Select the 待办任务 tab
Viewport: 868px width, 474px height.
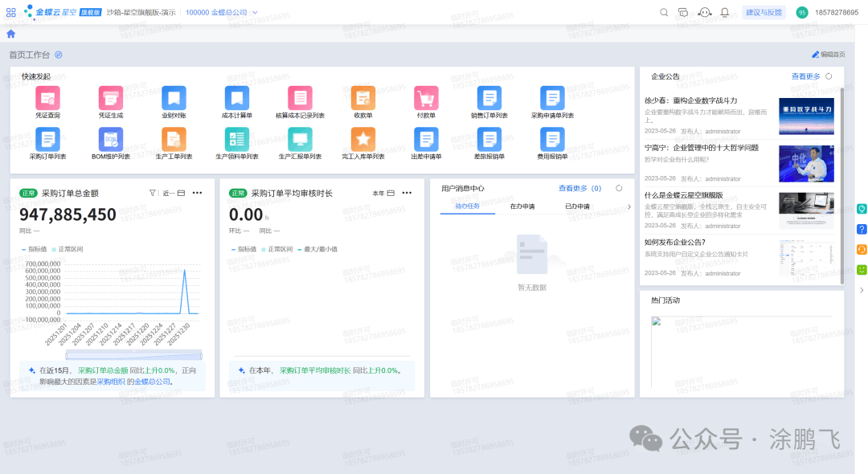(x=467, y=206)
